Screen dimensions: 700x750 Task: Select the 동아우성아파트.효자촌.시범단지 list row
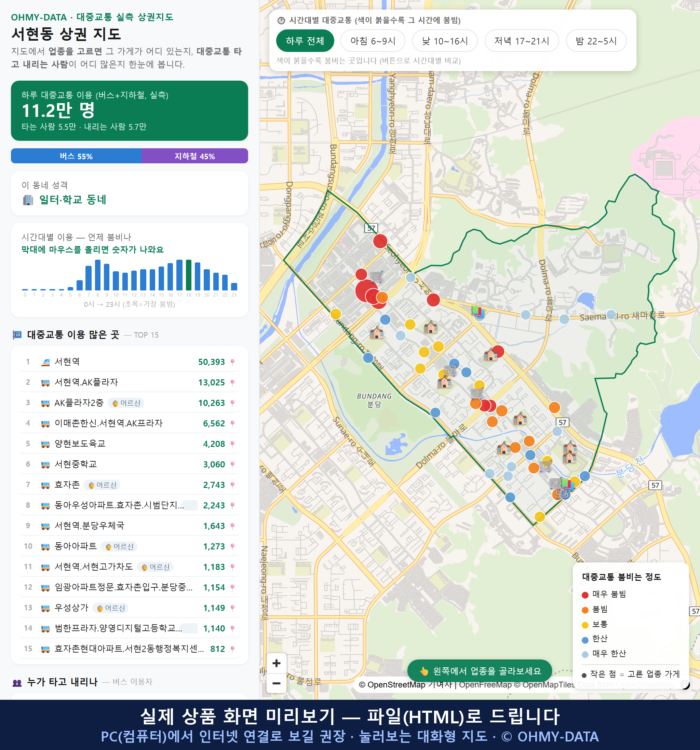[x=130, y=505]
